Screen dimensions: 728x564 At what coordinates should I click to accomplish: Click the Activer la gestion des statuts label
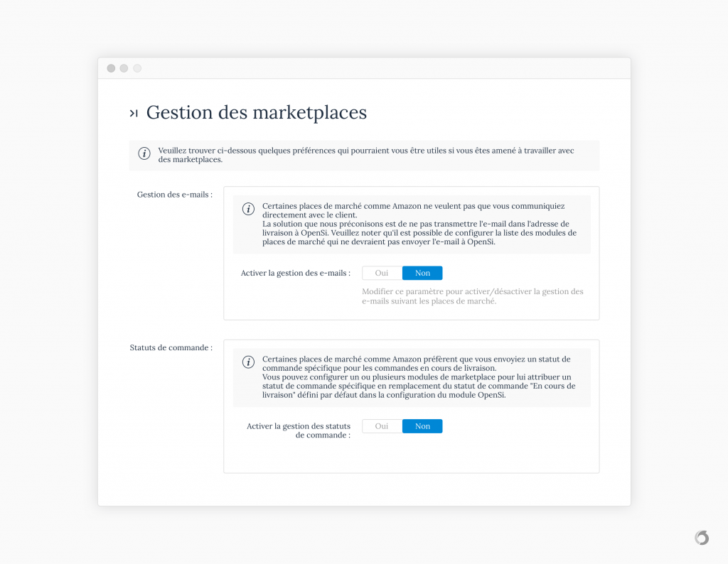pyautogui.click(x=299, y=430)
